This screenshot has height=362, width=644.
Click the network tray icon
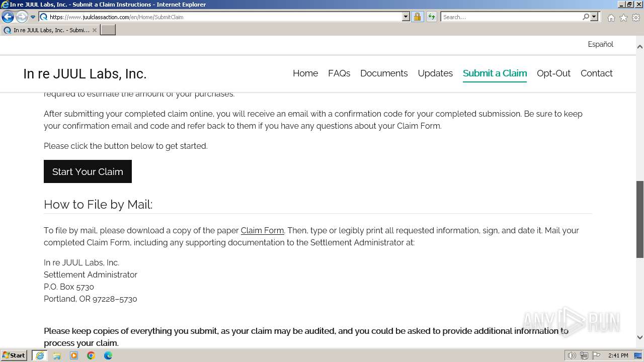pos(584,355)
